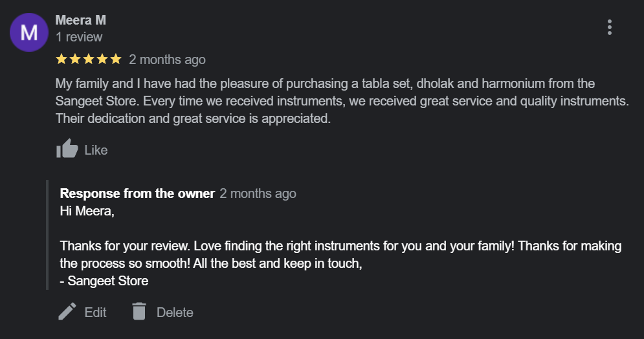Open Meera M's purple profile avatar
Image resolution: width=644 pixels, height=339 pixels.
pos(29,33)
